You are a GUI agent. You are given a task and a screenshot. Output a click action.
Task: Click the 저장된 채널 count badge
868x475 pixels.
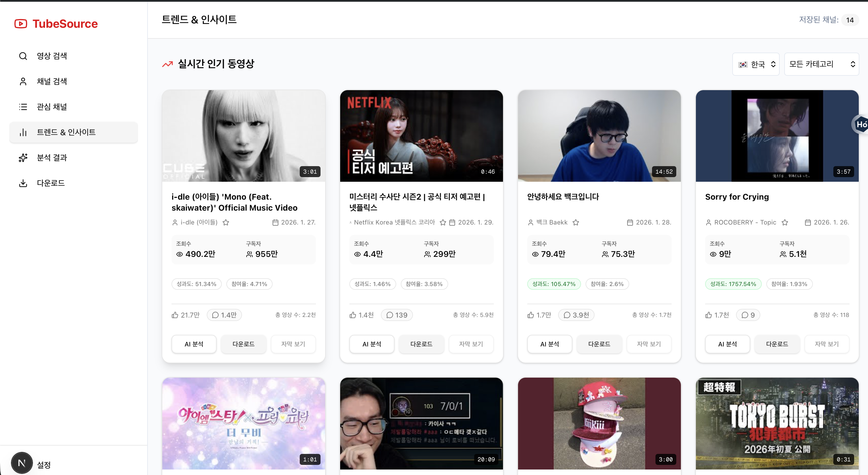[850, 20]
